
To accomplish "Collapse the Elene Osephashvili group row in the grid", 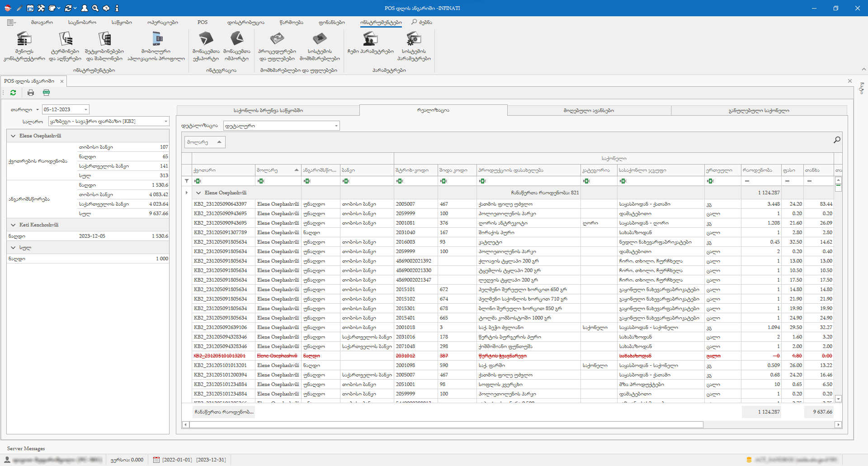I will pyautogui.click(x=198, y=193).
